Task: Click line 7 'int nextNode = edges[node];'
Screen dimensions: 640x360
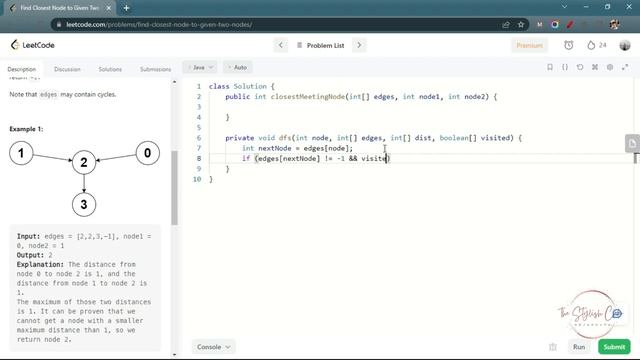Action: [x=297, y=148]
